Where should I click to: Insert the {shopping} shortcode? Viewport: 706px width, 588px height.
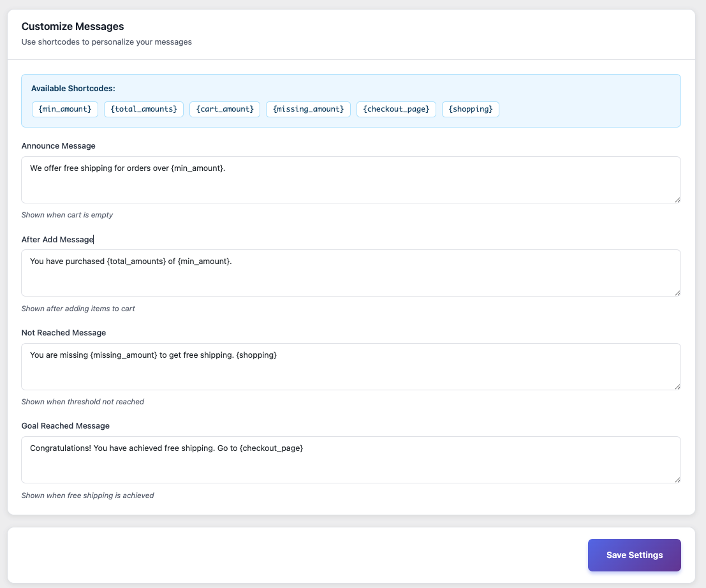click(470, 109)
